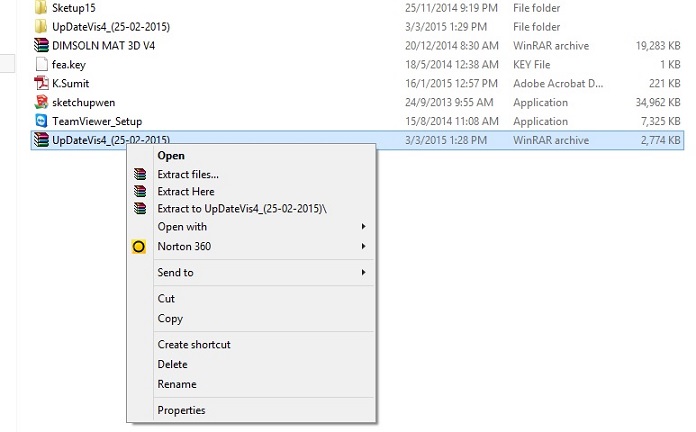Click date 15/8/2014 11:08 AM

[x=451, y=121]
